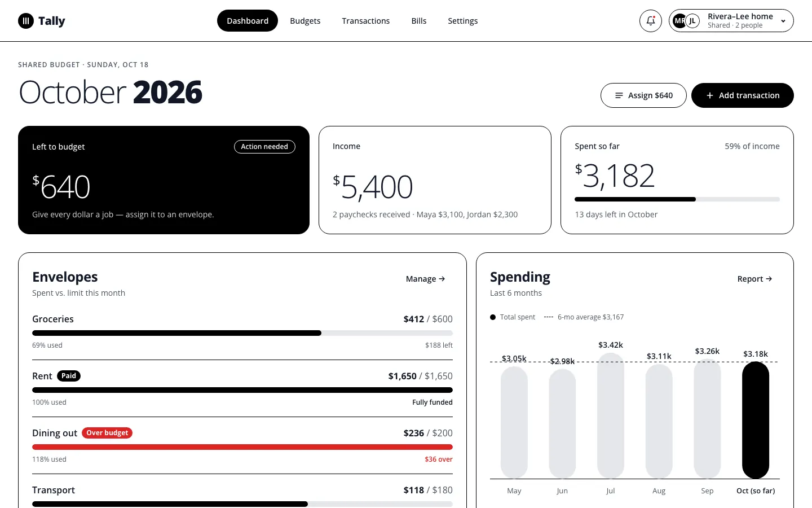This screenshot has width=812, height=508.
Task: Open the Budgets tab
Action: coord(305,21)
